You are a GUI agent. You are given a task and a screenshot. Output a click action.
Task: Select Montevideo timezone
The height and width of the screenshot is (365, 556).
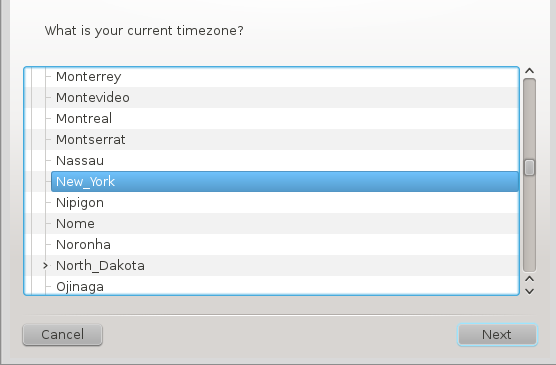[93, 98]
